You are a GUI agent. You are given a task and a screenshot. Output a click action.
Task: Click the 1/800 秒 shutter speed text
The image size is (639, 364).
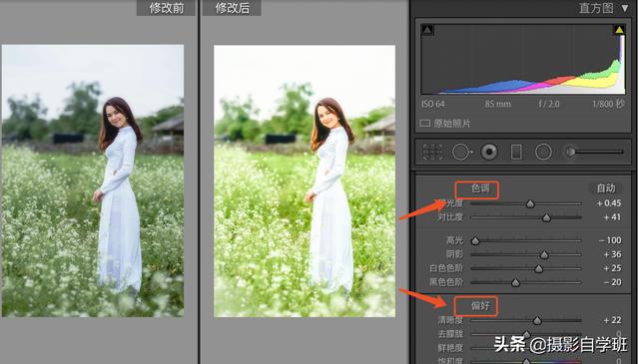click(x=608, y=104)
